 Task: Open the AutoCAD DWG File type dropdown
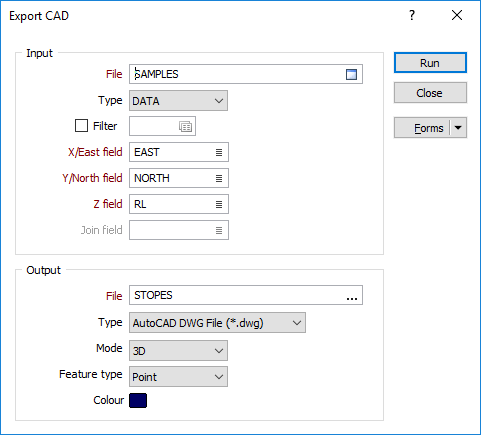217,323
